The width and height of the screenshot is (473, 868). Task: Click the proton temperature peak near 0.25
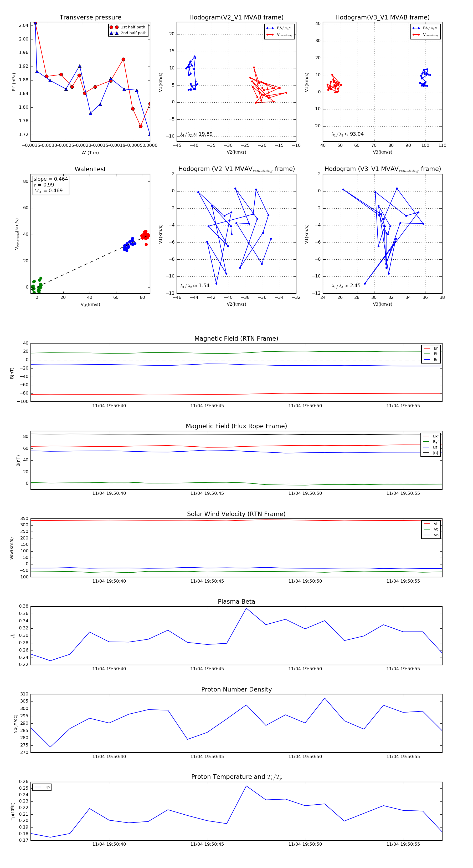[x=246, y=786]
